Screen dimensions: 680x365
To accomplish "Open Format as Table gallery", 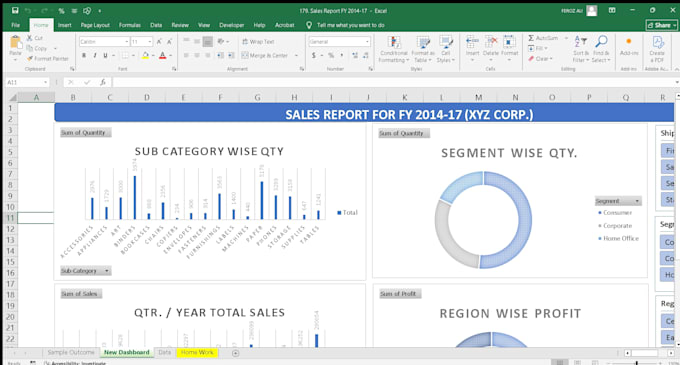I will click(x=423, y=49).
